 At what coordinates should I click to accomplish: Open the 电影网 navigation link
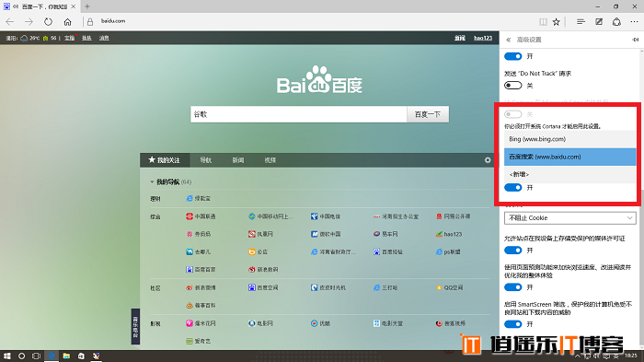260,323
